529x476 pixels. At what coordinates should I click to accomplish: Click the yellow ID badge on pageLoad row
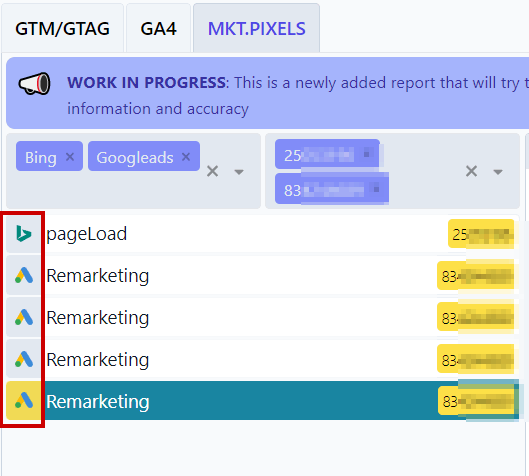[x=481, y=234]
